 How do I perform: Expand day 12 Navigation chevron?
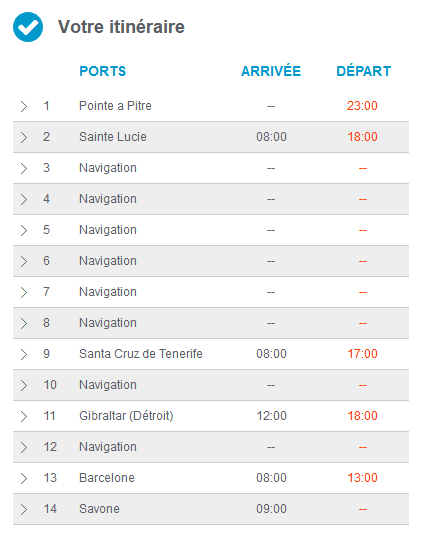(x=23, y=447)
